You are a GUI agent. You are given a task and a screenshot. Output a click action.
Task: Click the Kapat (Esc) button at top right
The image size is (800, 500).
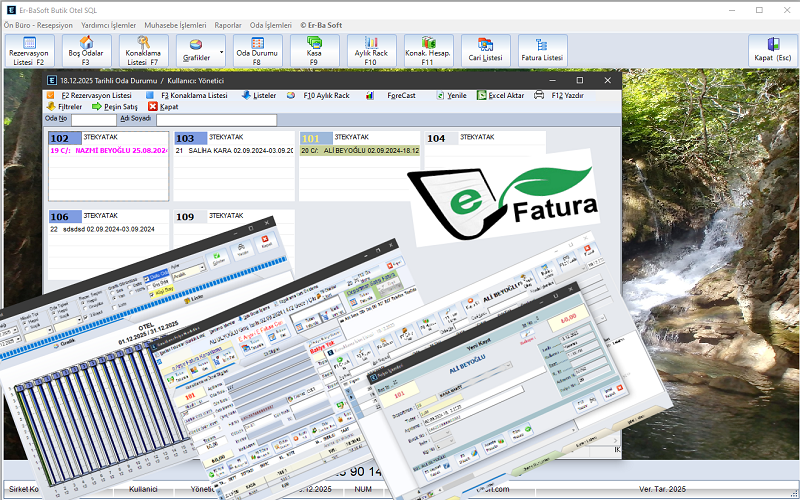pos(771,49)
